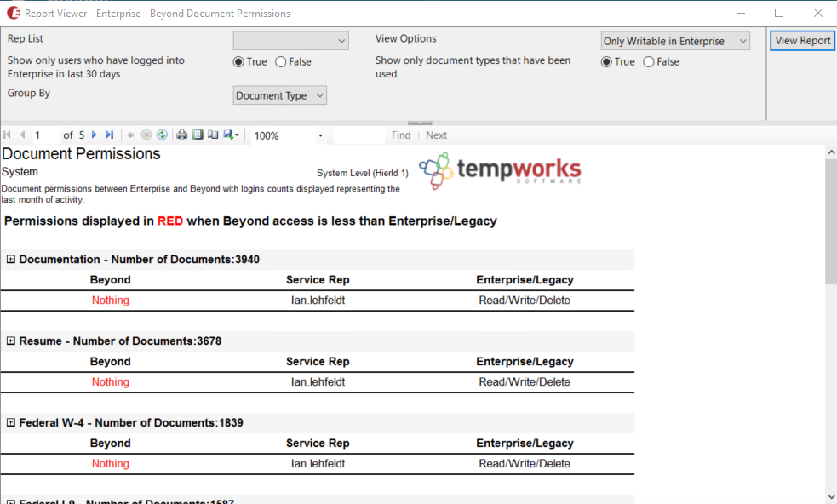Stop report rendering
This screenshot has height=504, width=837.
pos(146,135)
